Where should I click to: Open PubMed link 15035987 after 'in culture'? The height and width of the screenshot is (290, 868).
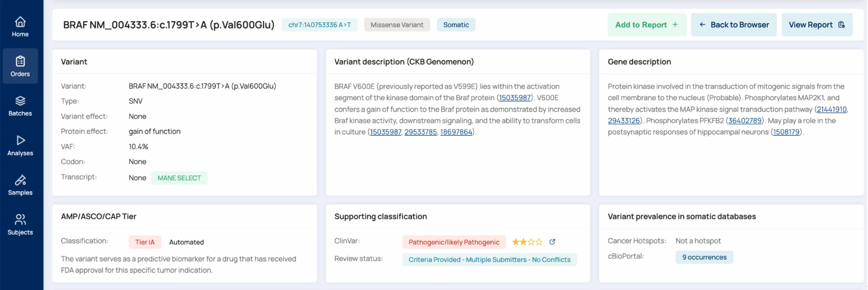[x=386, y=132]
